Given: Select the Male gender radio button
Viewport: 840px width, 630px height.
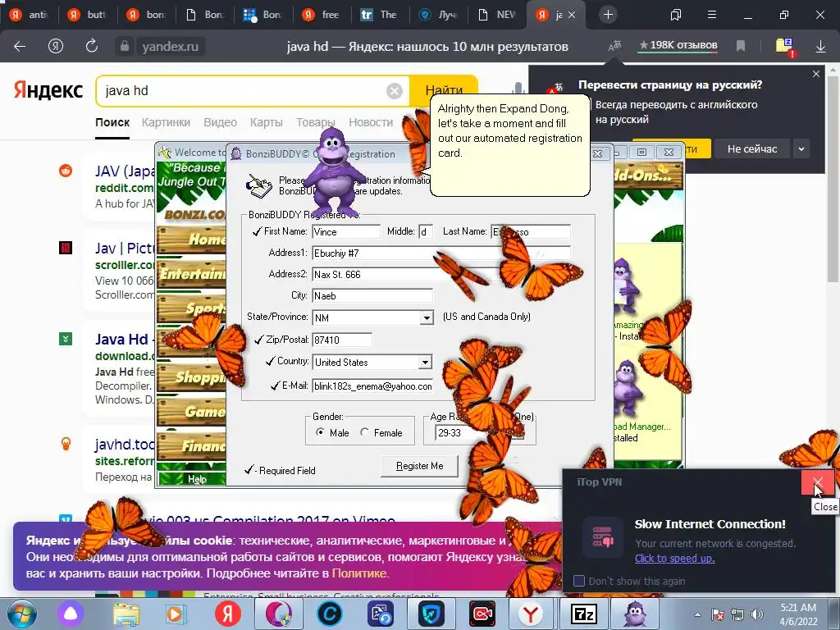Looking at the screenshot, I should [x=320, y=432].
